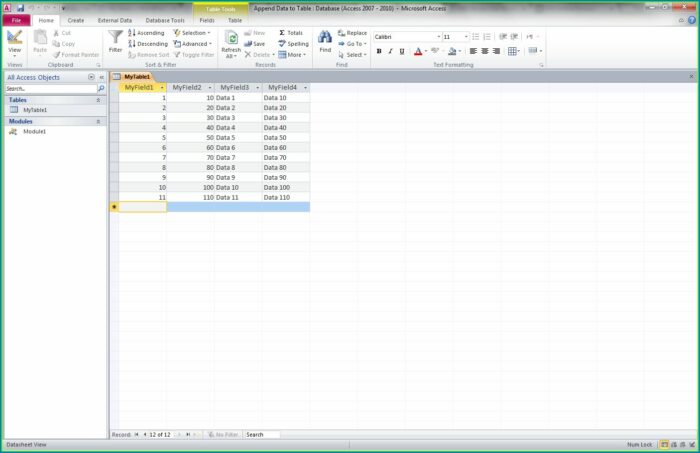This screenshot has height=453, width=700.
Task: Switch to the Fields tab
Action: 206,20
